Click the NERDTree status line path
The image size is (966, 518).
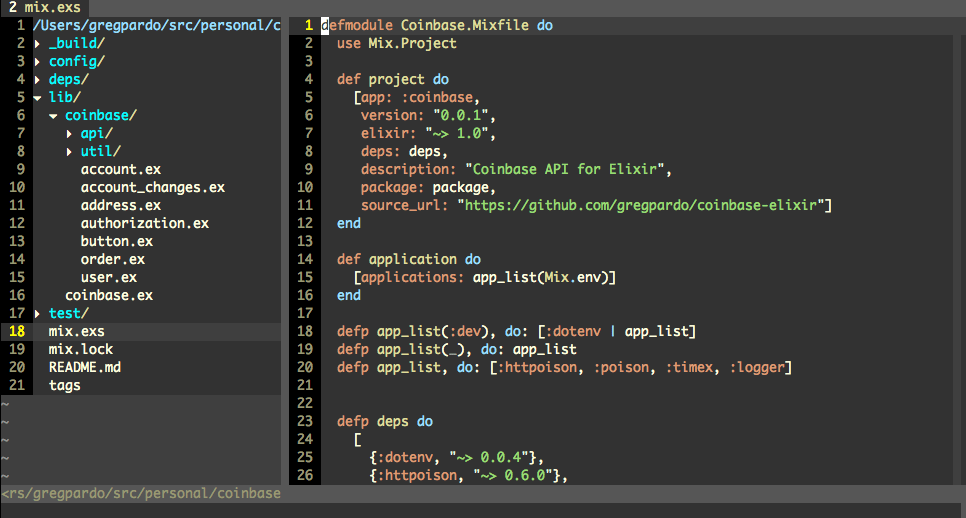pyautogui.click(x=141, y=493)
